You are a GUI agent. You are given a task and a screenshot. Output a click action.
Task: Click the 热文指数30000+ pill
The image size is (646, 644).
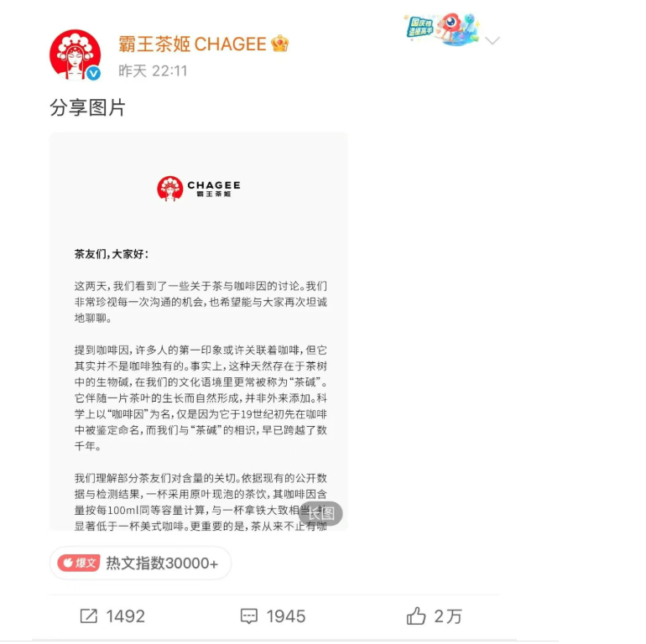(140, 563)
